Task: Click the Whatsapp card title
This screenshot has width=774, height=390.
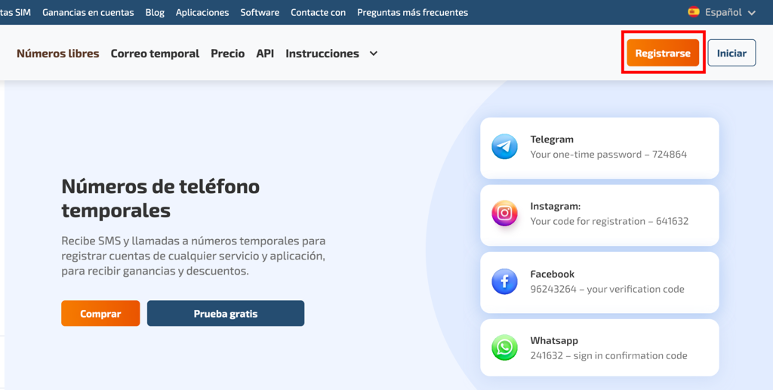Action: 554,341
